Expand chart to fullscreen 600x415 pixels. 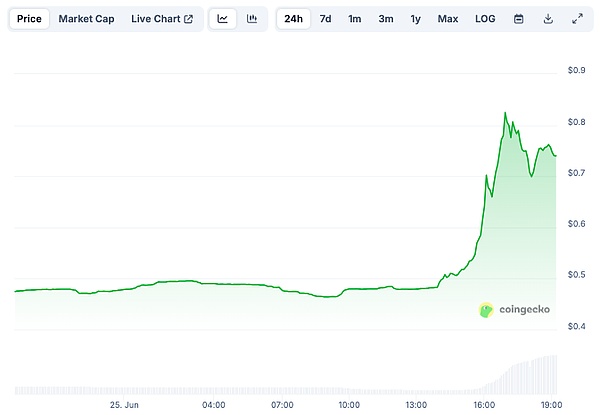pyautogui.click(x=576, y=19)
